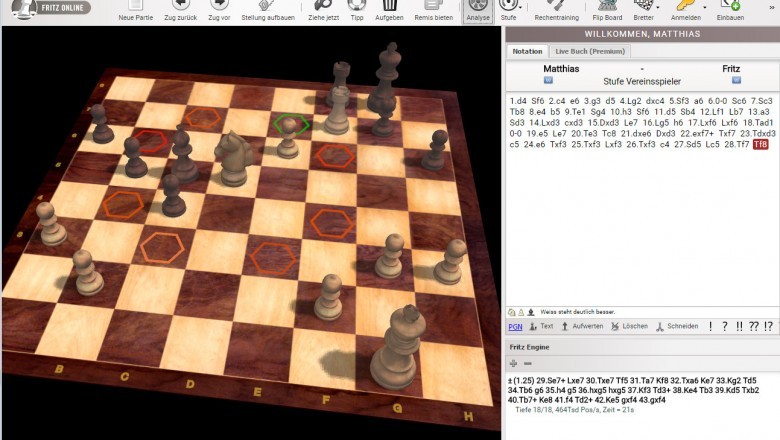780x440 pixels.
Task: Click the engine depth line Tiefe 18/18
Action: point(575,410)
